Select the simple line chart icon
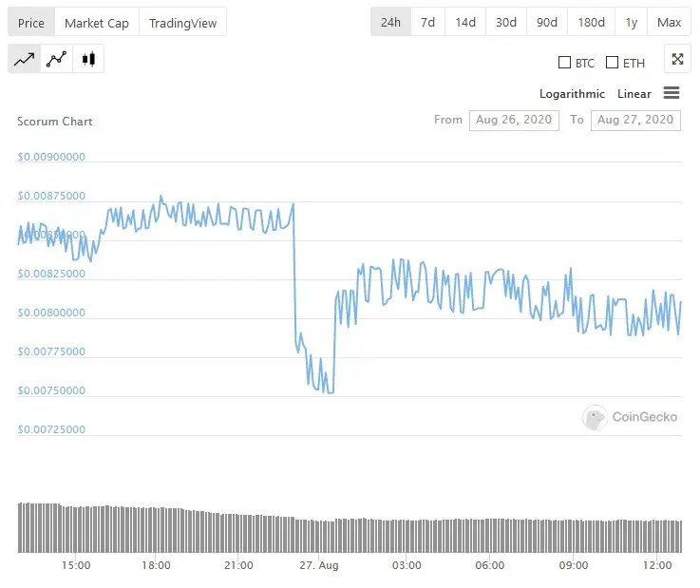 coord(24,59)
